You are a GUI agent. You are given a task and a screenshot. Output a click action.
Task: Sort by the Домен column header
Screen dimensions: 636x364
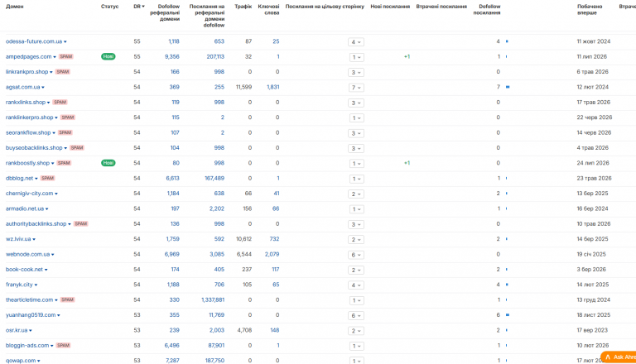pos(15,7)
